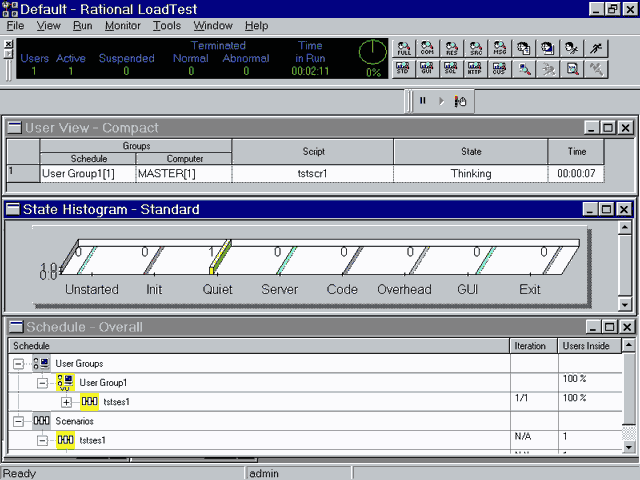The width and height of the screenshot is (640, 480).
Task: Click the HTTP state histogram icon
Action: pos(475,69)
